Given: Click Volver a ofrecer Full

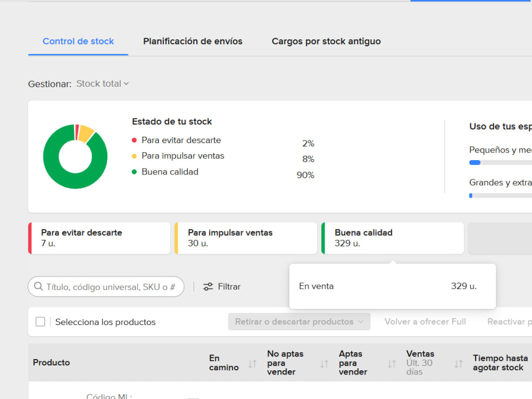Looking at the screenshot, I should click(425, 322).
